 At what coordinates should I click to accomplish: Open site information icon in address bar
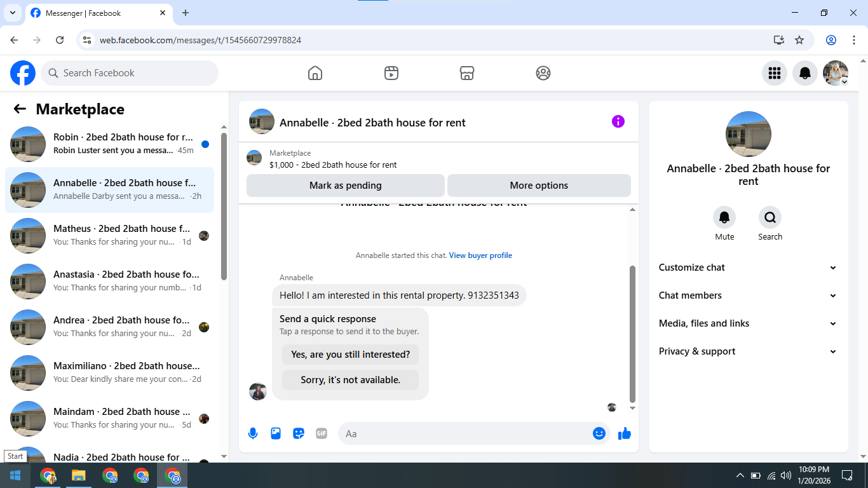click(88, 40)
